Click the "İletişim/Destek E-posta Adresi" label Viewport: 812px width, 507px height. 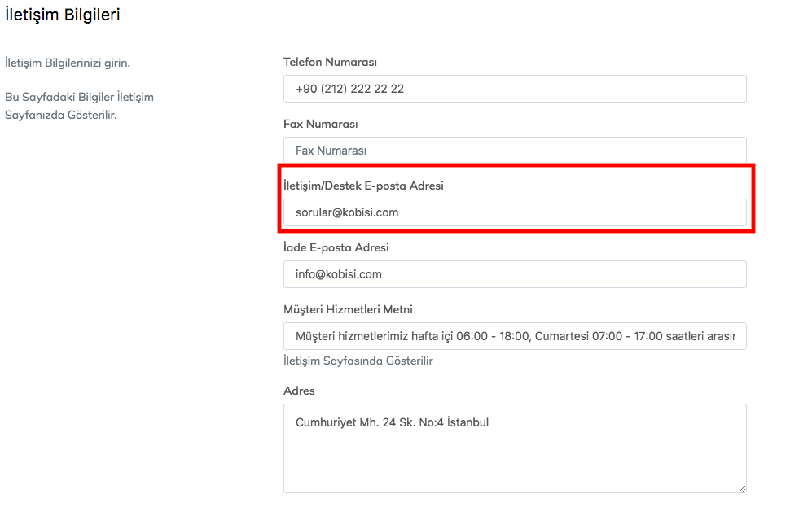[363, 186]
